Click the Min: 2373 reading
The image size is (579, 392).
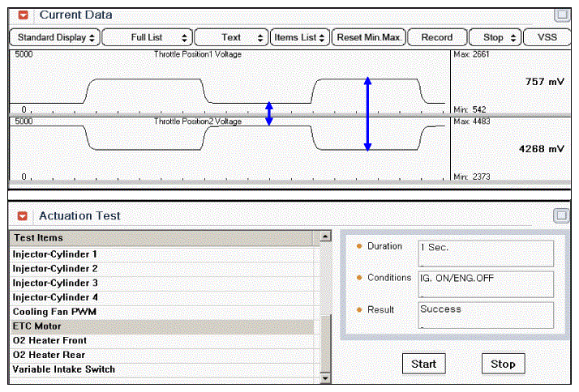click(x=472, y=177)
